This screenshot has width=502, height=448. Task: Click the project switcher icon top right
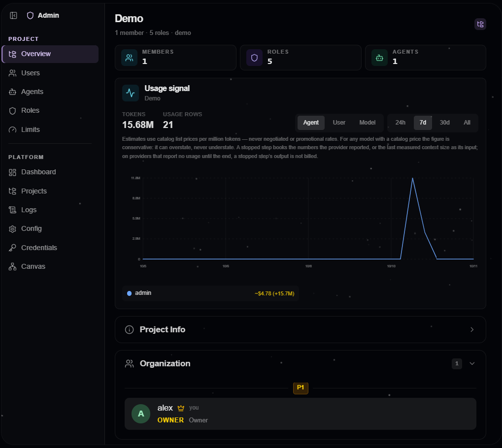[480, 24]
